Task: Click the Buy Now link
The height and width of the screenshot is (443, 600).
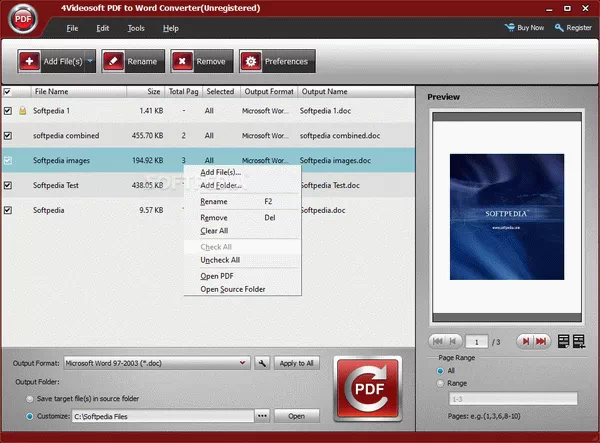Action: pyautogui.click(x=530, y=28)
